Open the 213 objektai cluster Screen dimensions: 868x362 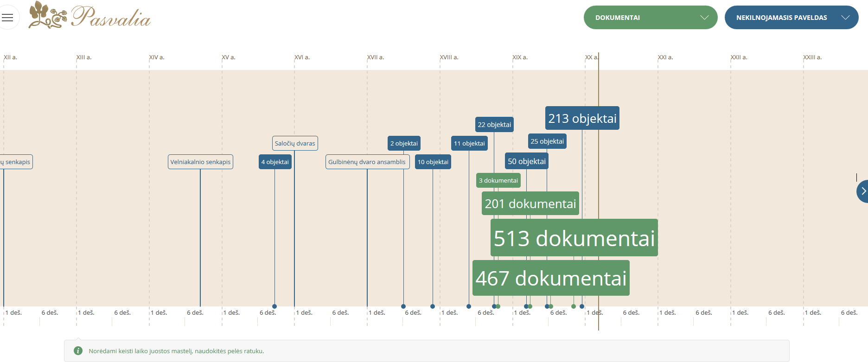pos(582,118)
